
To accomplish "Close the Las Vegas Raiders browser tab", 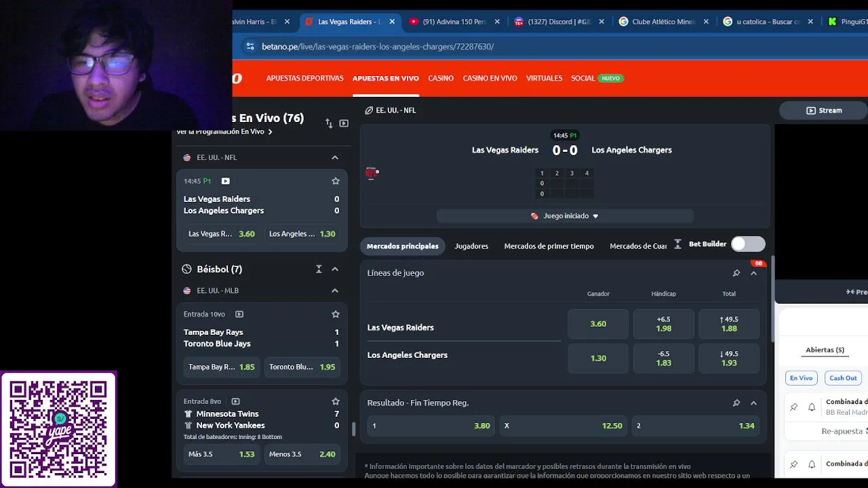I will pos(392,22).
